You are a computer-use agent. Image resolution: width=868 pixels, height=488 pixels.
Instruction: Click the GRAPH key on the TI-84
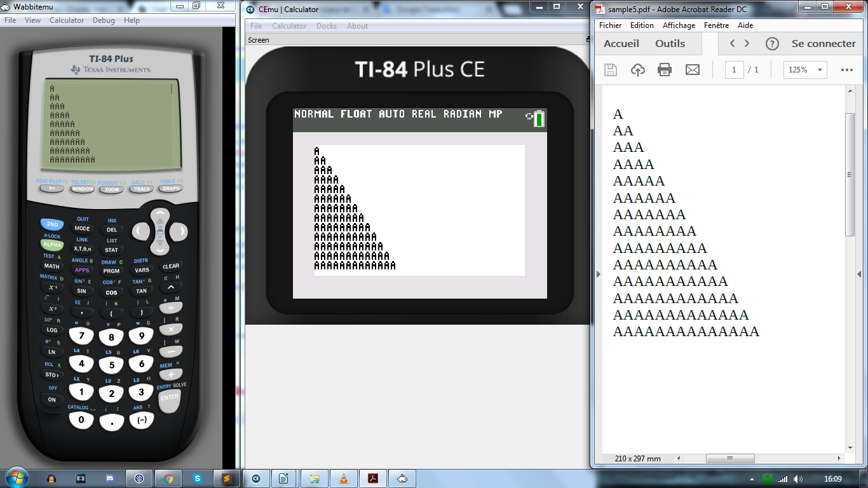(171, 189)
